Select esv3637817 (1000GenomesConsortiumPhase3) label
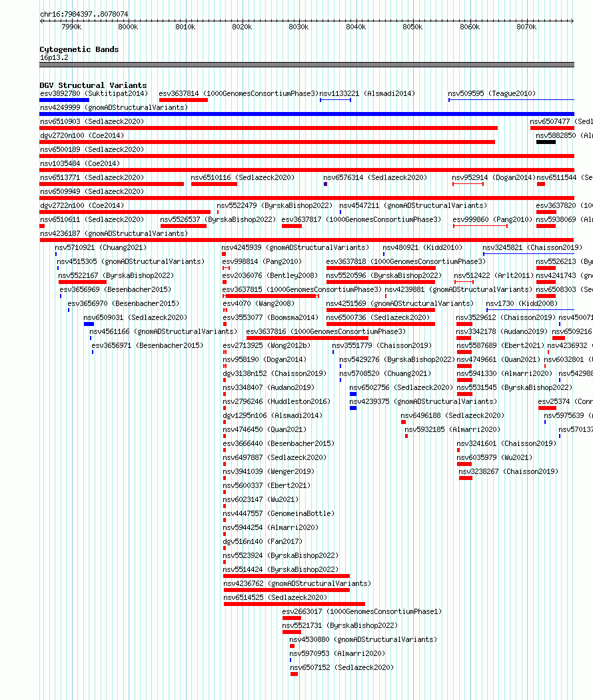593x700 pixels. [361, 219]
